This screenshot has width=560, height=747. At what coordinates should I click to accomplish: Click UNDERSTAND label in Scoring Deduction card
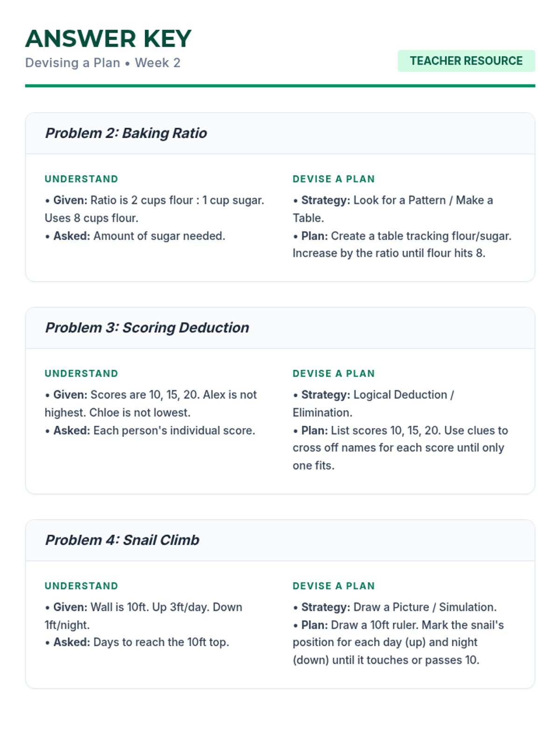click(x=81, y=373)
